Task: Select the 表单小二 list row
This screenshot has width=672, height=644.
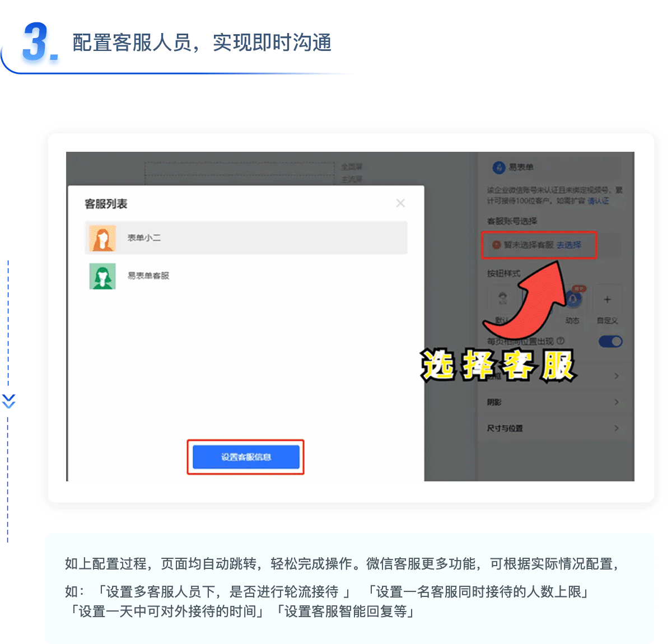Action: pos(246,238)
